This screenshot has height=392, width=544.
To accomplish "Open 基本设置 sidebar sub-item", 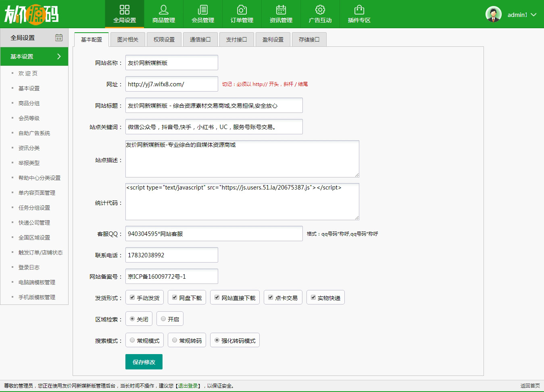I will 29,88.
